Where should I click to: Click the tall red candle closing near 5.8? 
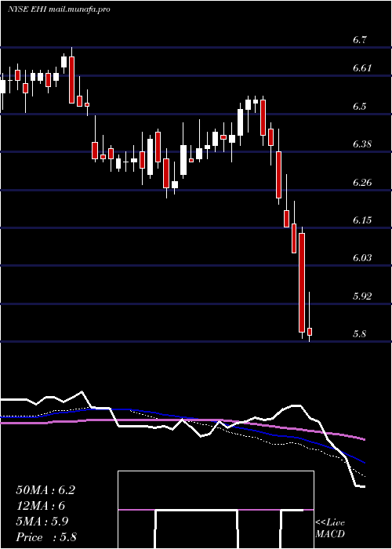click(302, 282)
